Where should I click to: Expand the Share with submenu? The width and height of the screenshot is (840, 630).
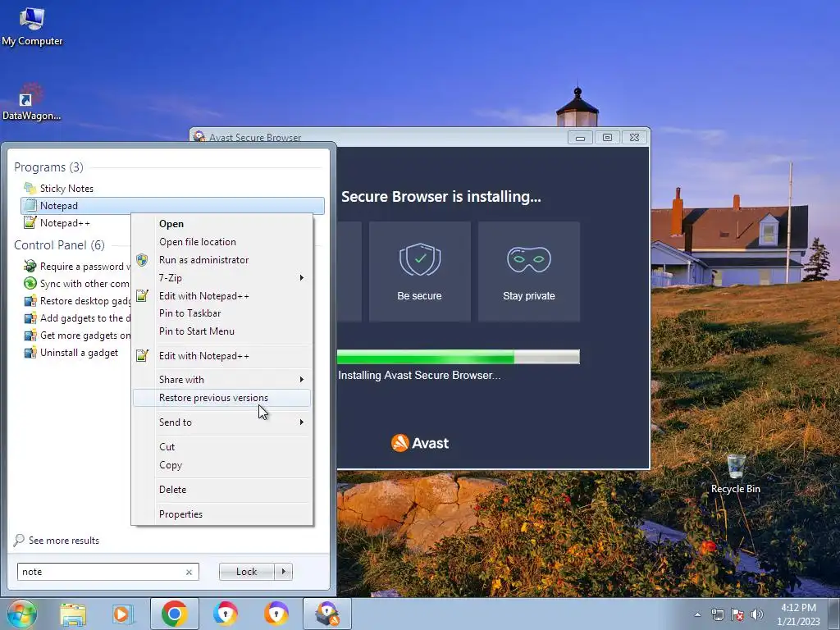click(x=221, y=379)
